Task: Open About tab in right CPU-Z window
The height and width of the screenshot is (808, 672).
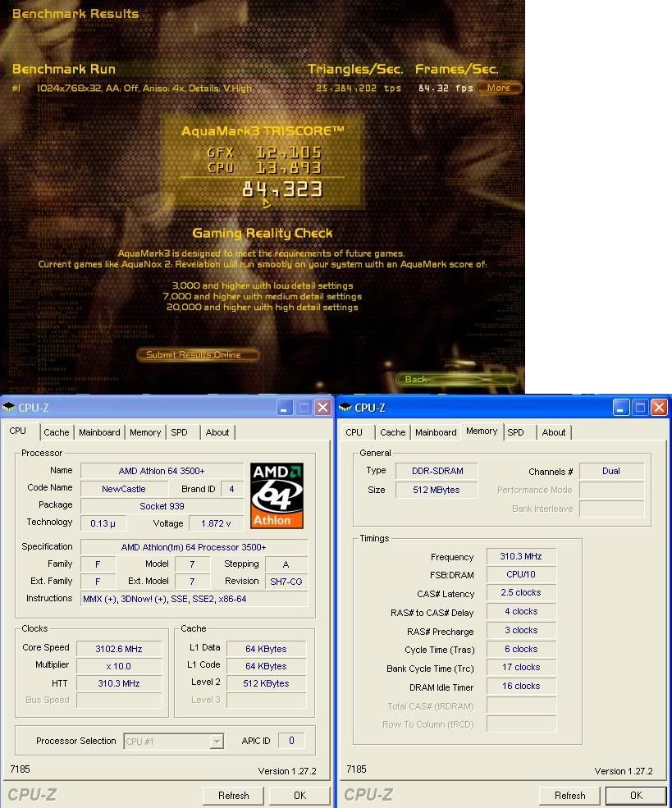Action: click(554, 432)
